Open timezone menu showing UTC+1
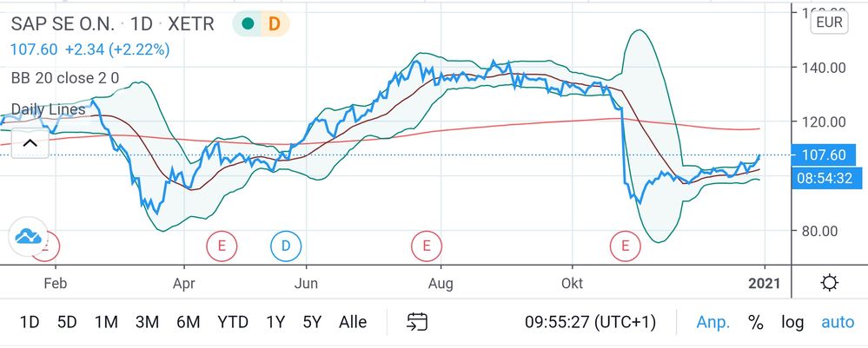The image size is (868, 348). click(x=590, y=322)
